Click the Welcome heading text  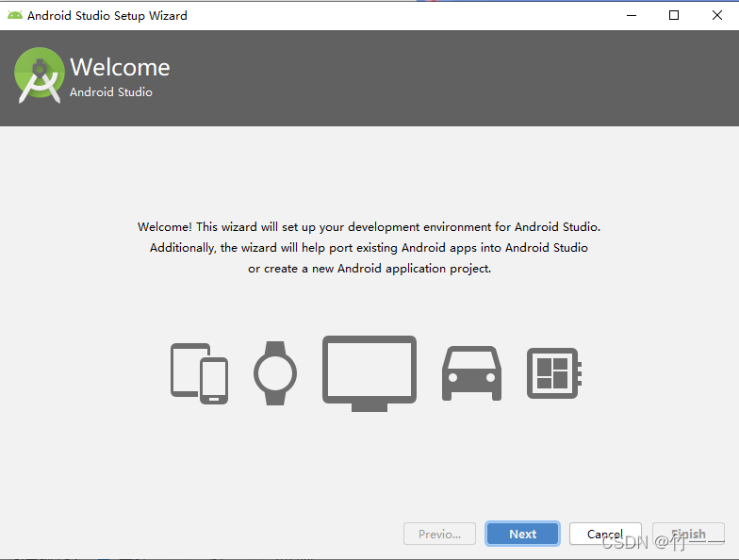[x=120, y=67]
